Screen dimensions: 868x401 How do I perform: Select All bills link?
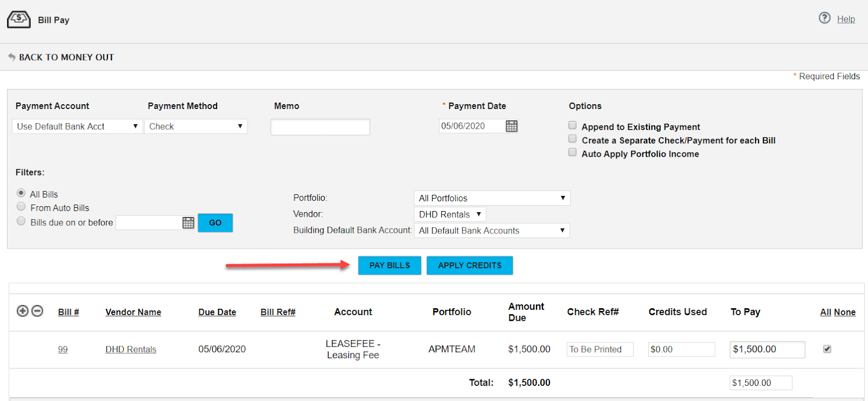tap(826, 312)
